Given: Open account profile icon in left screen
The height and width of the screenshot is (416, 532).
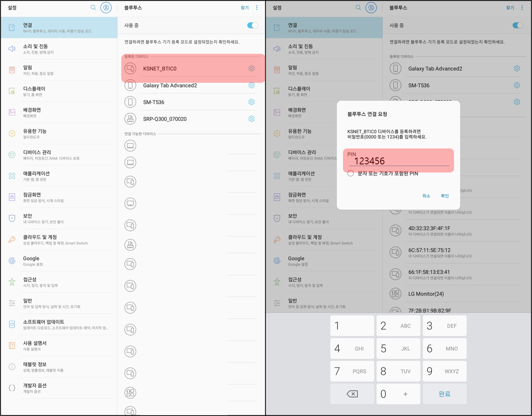Looking at the screenshot, I should (106, 7).
